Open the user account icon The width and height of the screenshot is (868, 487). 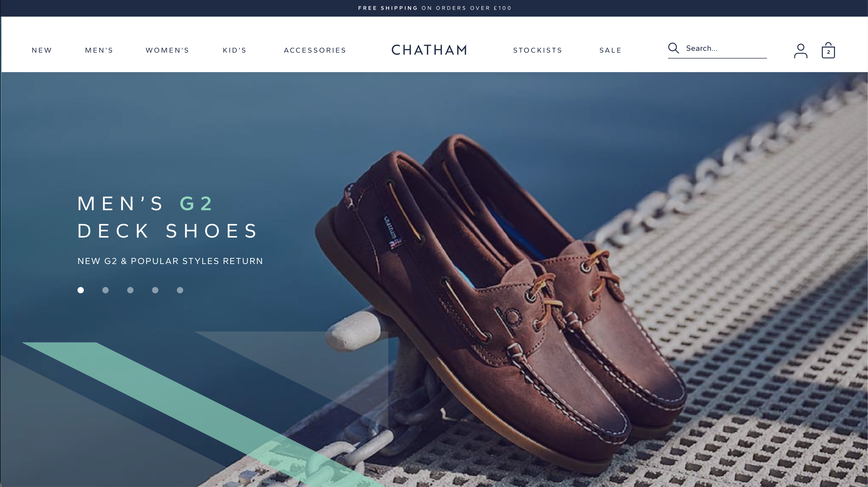coord(800,51)
